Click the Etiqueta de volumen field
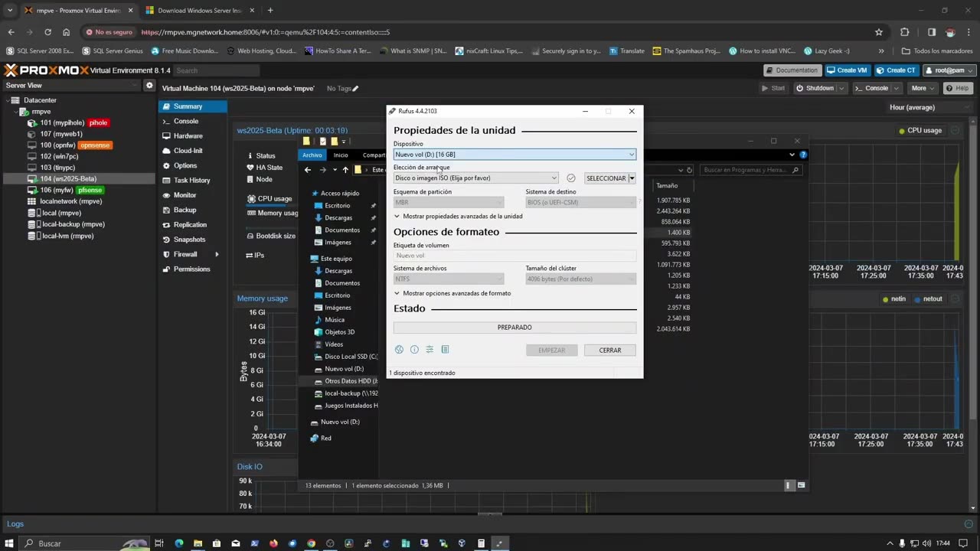The image size is (980, 551). click(514, 256)
